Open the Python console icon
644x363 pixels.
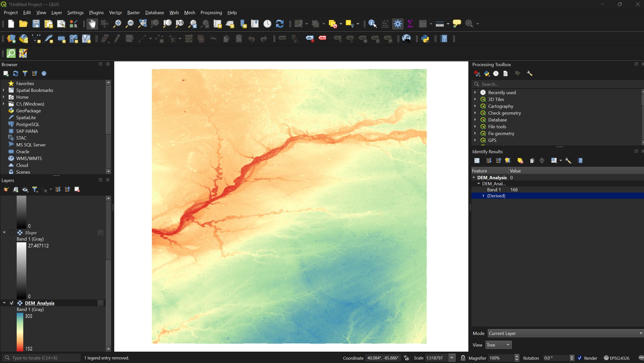pos(426,39)
